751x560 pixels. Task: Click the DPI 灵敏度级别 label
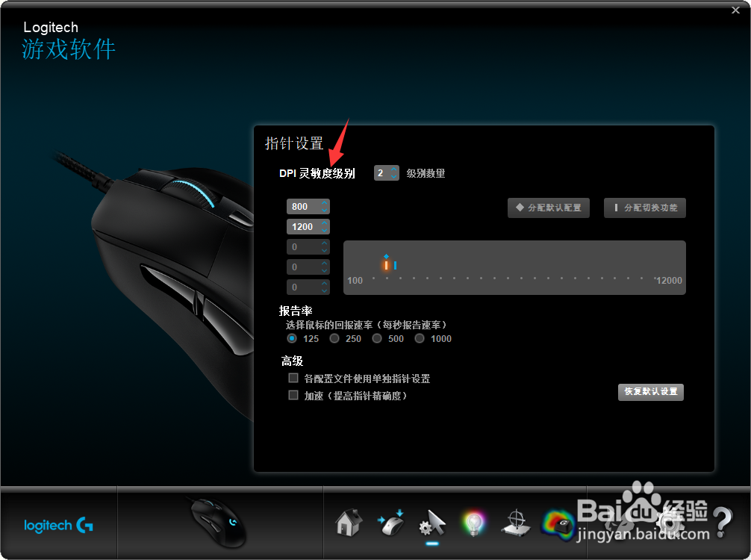coord(317,173)
